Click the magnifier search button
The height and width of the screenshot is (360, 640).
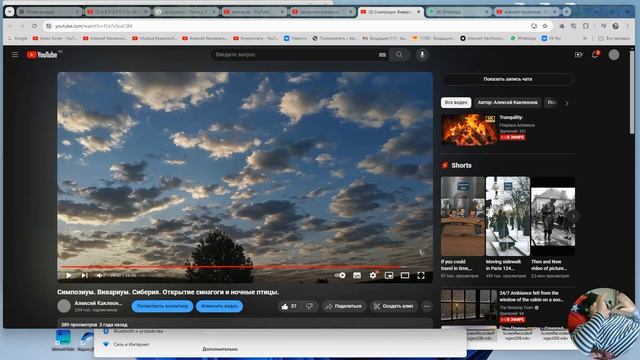pyautogui.click(x=399, y=55)
